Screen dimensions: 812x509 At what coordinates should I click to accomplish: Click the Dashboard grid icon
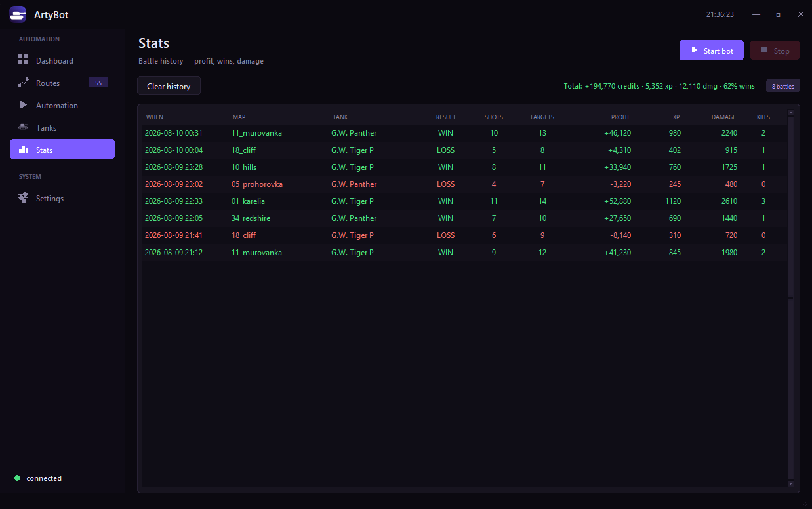[x=23, y=60]
